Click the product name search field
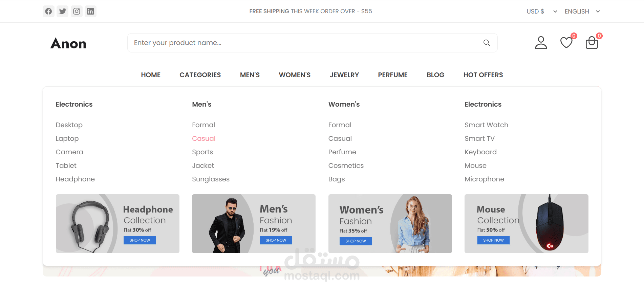644x288 pixels. [x=312, y=43]
